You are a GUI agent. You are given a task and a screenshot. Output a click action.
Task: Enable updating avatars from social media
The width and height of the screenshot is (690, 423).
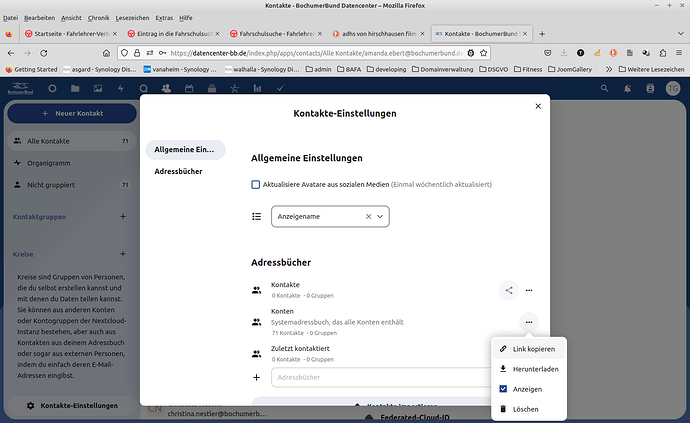pyautogui.click(x=256, y=184)
